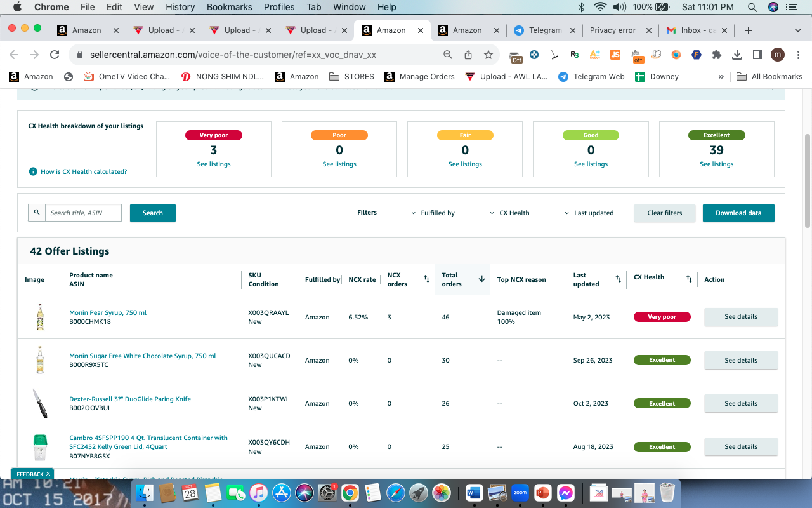Click inside the Search title, ASIN field
Image resolution: width=812 pixels, height=508 pixels.
[x=83, y=213]
